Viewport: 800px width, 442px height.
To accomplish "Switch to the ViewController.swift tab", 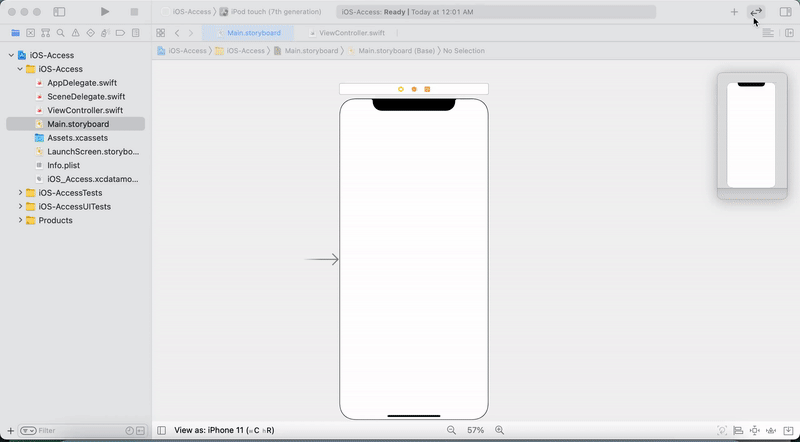I will pos(347,33).
